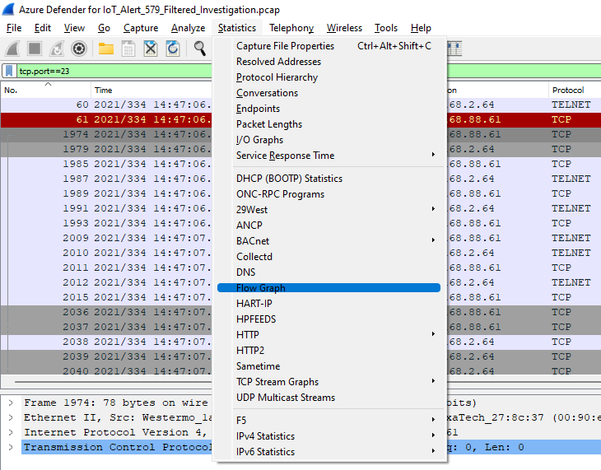Click the save capture file icon
This screenshot has height=470, width=601.
(x=128, y=49)
